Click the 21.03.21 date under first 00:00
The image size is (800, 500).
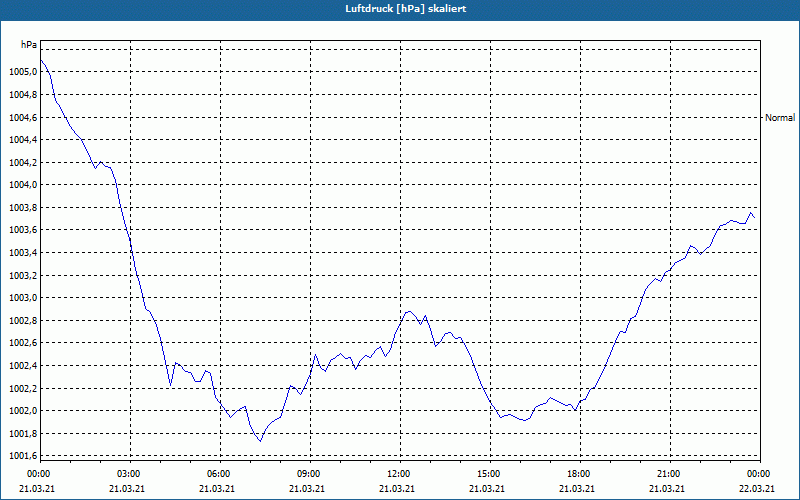[x=37, y=488]
